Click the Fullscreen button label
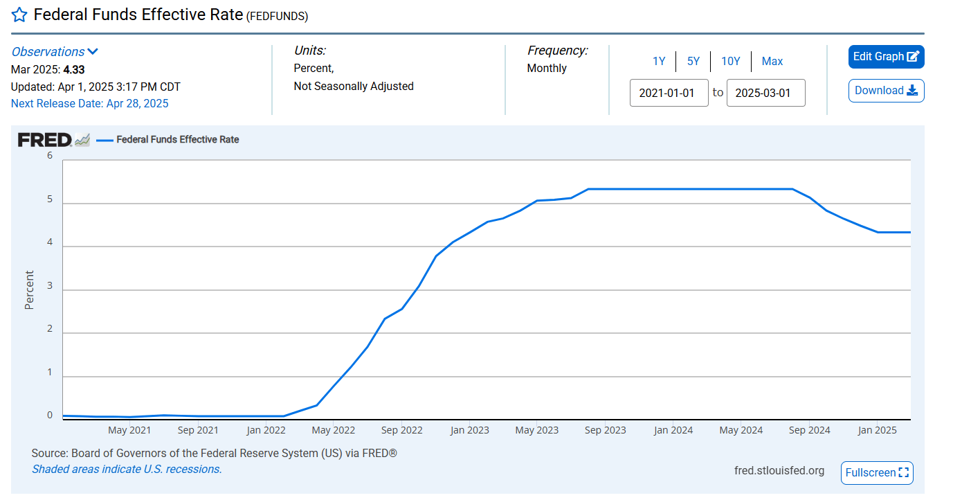Viewport: 980px width, 500px height. tap(870, 472)
